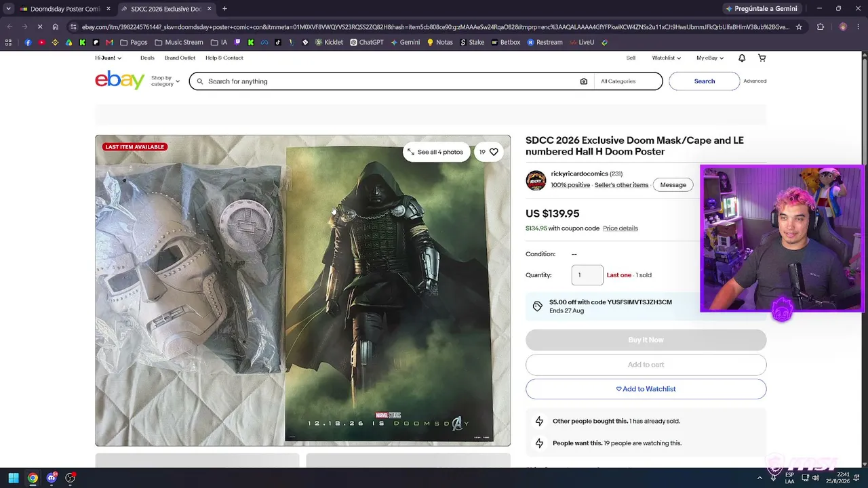
Task: Open the Price details link
Action: click(x=620, y=228)
